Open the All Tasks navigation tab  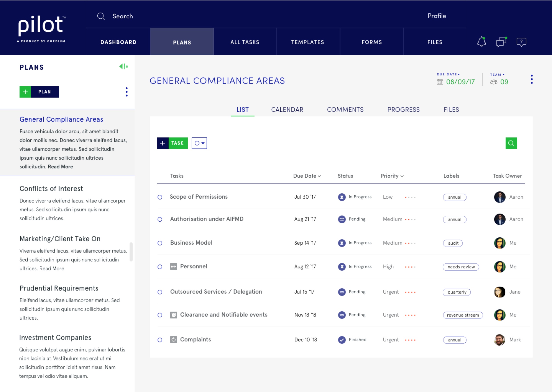pos(245,42)
